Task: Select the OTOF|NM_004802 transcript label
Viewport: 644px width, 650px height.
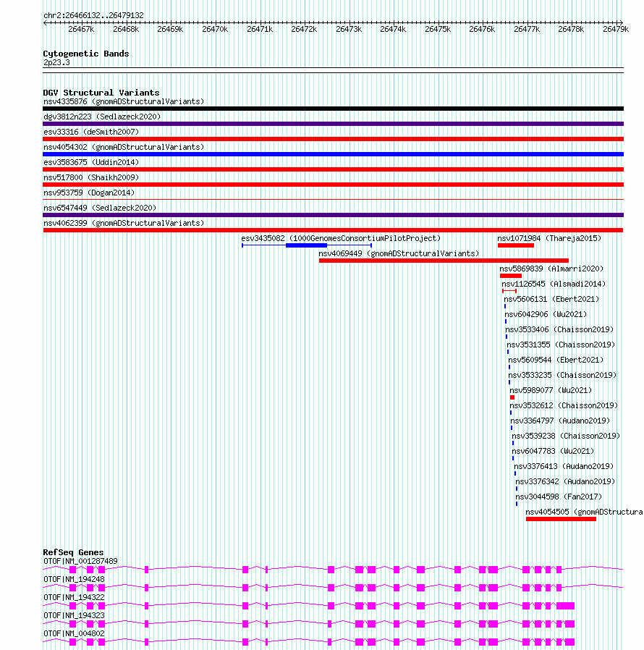Action: click(x=74, y=633)
